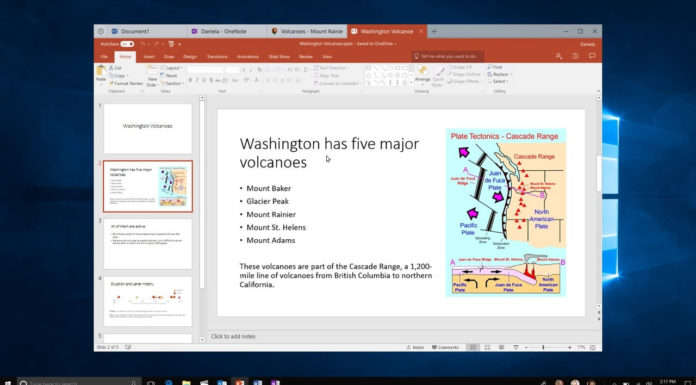
Task: Click the zoom in plus button
Action: [569, 348]
